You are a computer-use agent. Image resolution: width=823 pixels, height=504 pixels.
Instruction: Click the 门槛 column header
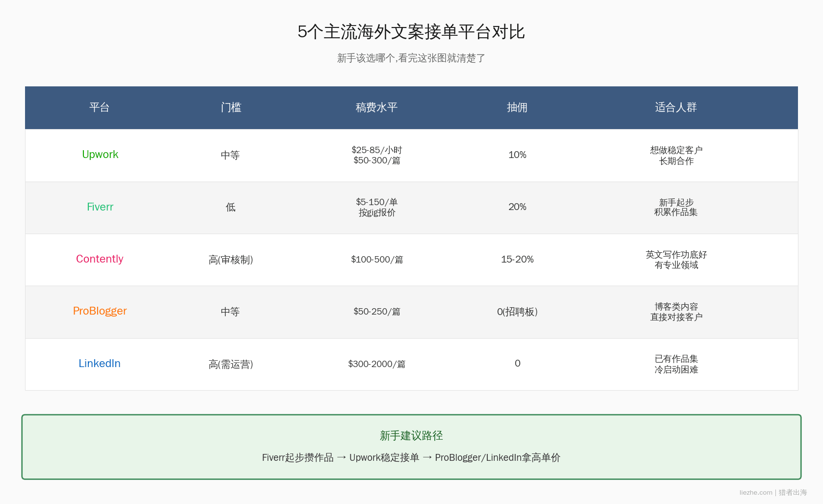tap(231, 107)
